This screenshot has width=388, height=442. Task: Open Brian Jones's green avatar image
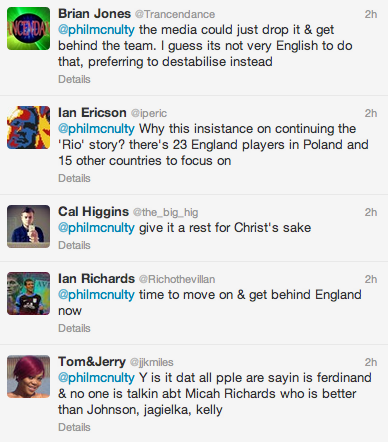click(28, 29)
